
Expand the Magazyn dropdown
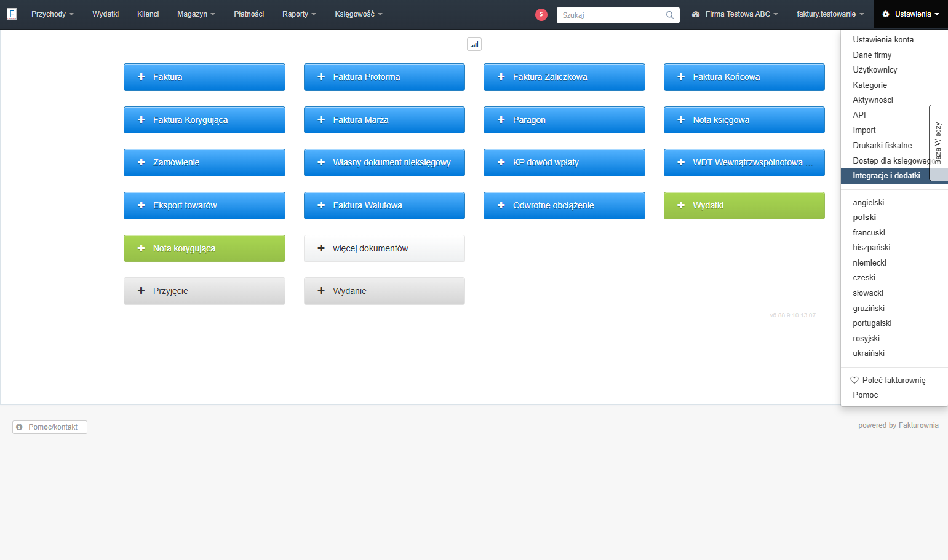click(x=196, y=14)
